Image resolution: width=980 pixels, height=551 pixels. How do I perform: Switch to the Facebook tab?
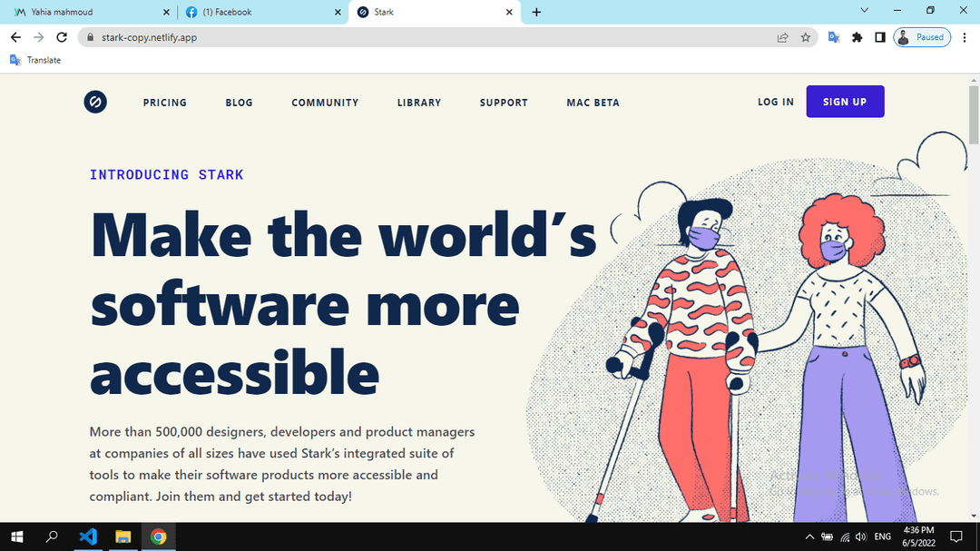(x=262, y=12)
